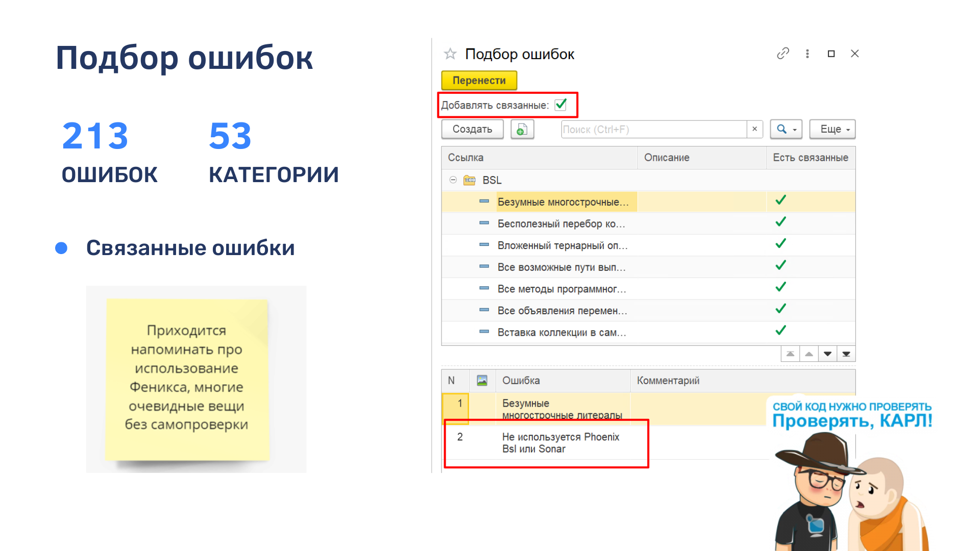Click the 'Есть связанные' column header
The image size is (980, 551).
pyautogui.click(x=810, y=158)
